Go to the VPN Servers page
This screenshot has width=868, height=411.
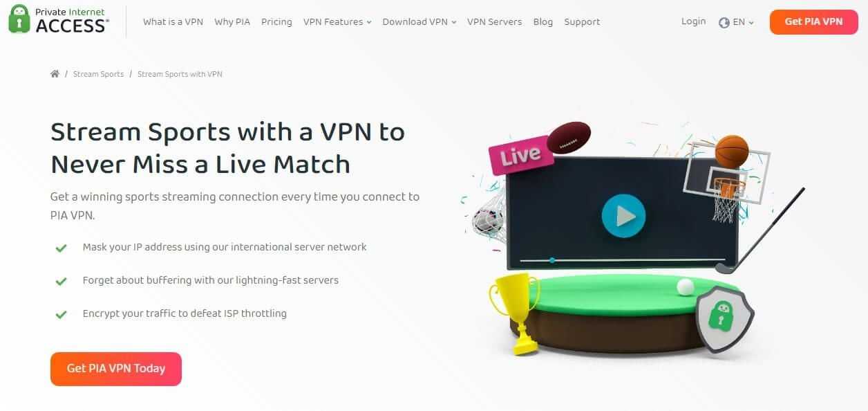[494, 22]
